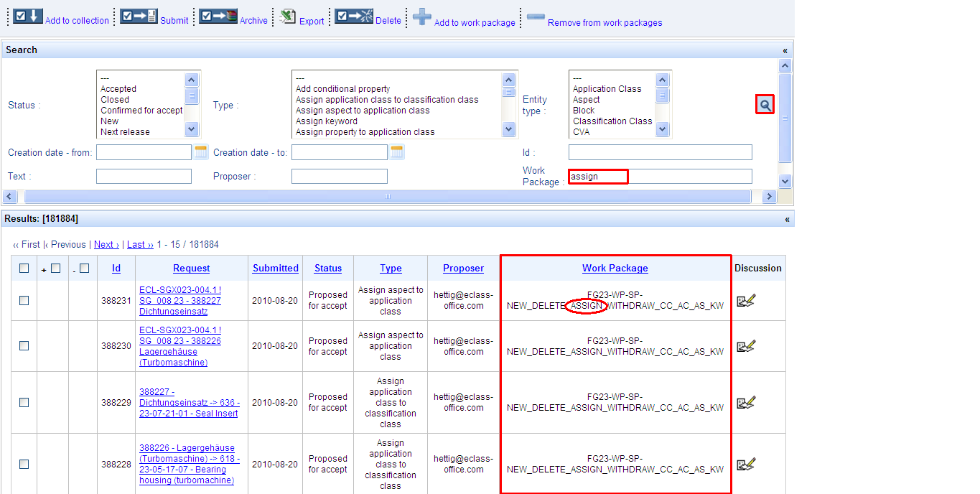Click the Submit toolbar icon
Viewport: 980px width, 494px height.
point(138,17)
